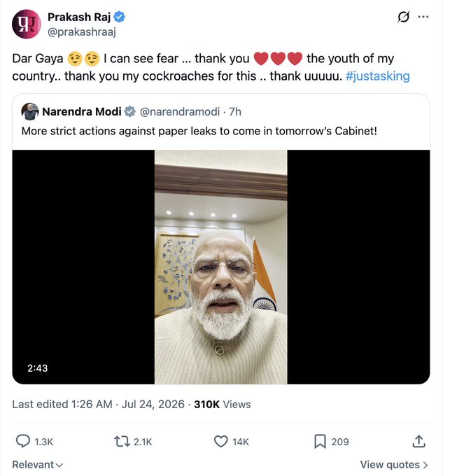Open the #justasking hashtag
The image size is (450, 476).
pyautogui.click(x=377, y=76)
